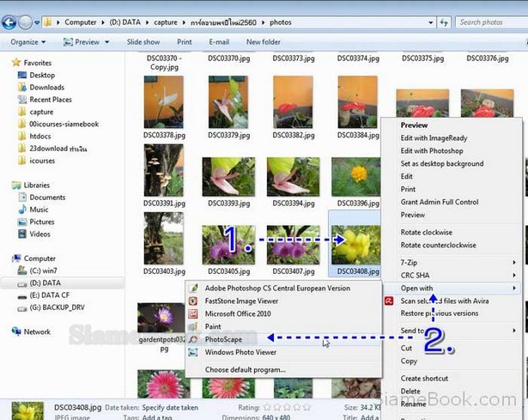Open the (D:) DATA drive
Viewport: 528px width, 420px height.
pyautogui.click(x=46, y=283)
